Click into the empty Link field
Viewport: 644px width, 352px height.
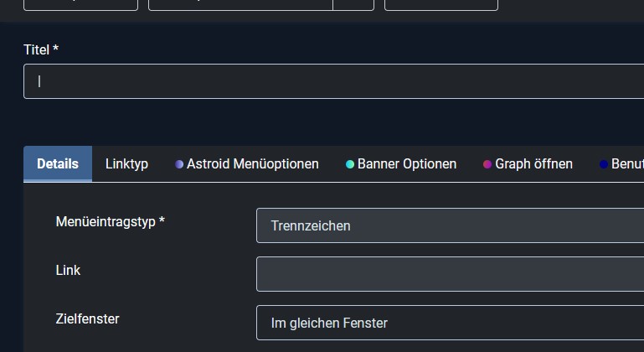451,274
